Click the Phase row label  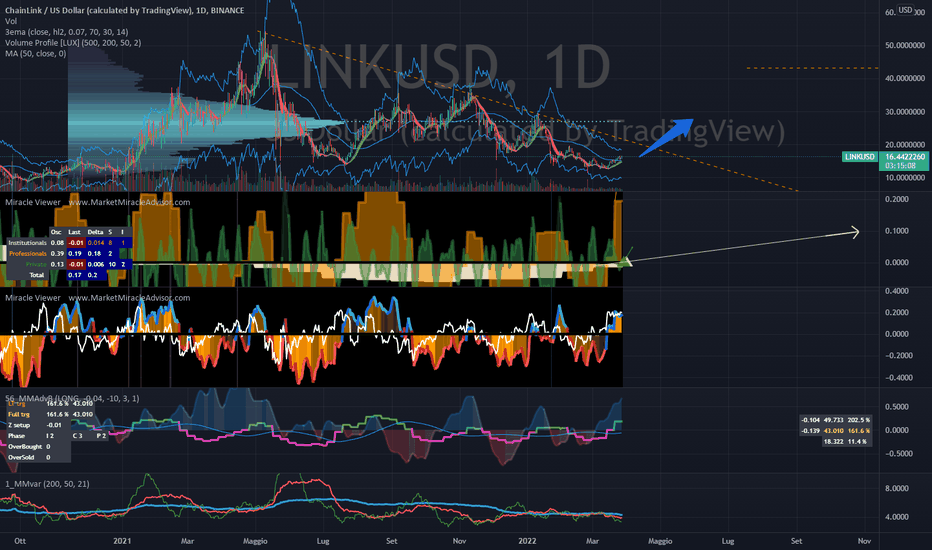point(17,435)
